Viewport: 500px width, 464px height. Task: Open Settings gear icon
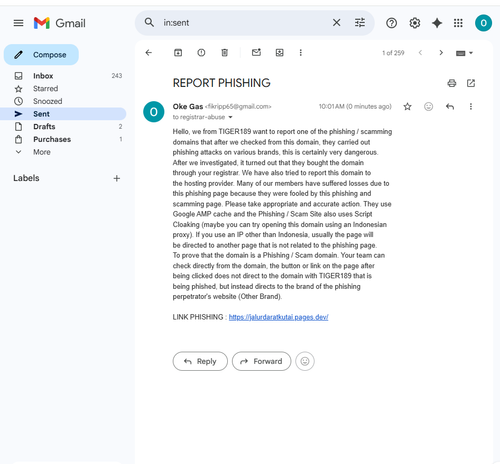pos(415,23)
